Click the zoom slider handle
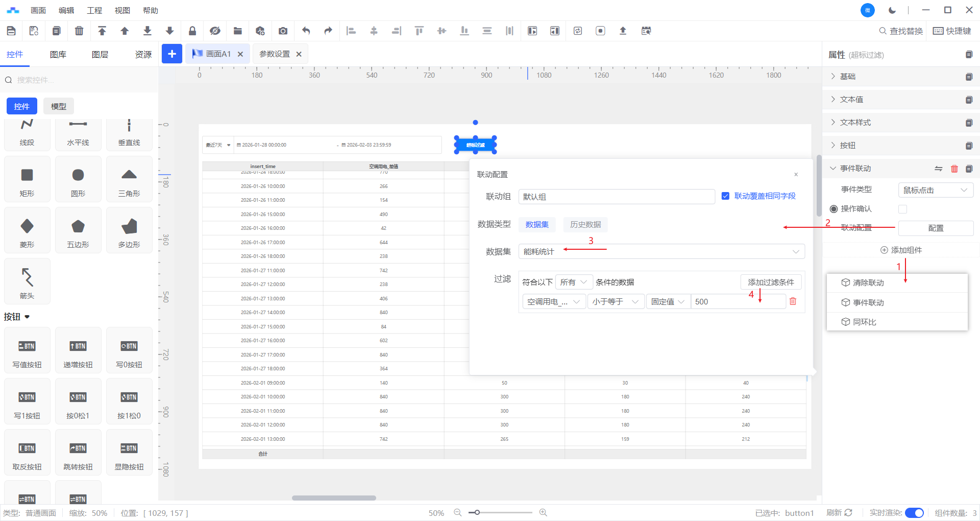980x521 pixels. point(477,512)
